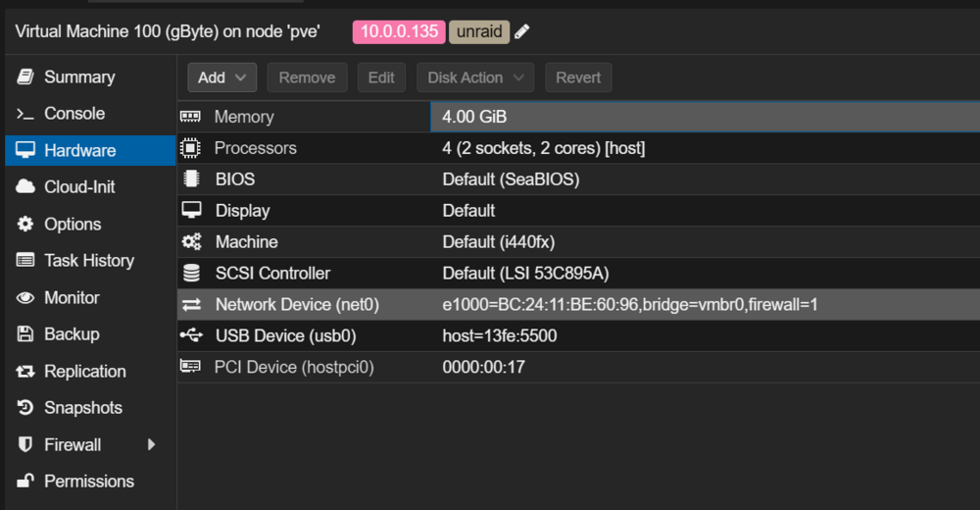Click the Replication arrows icon

[25, 371]
